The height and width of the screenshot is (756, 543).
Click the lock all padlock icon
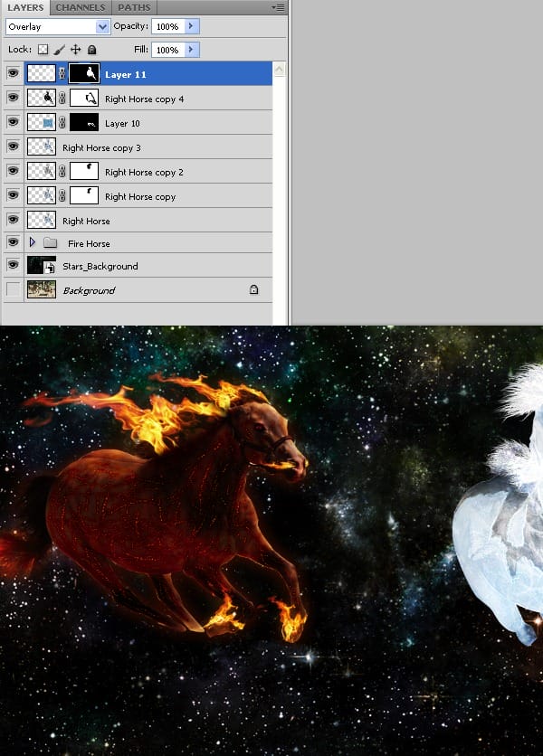91,50
